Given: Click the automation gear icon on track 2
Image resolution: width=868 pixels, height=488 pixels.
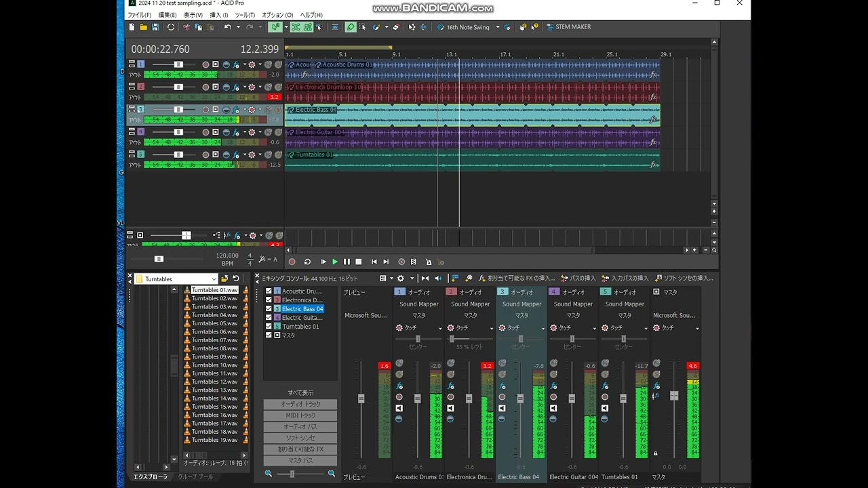Looking at the screenshot, I should (x=252, y=87).
